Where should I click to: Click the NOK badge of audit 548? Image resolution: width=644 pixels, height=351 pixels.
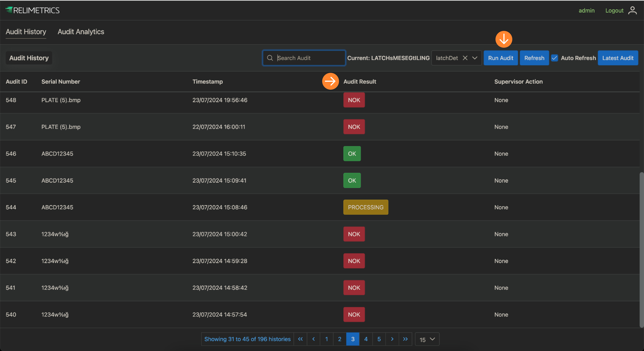pos(354,100)
